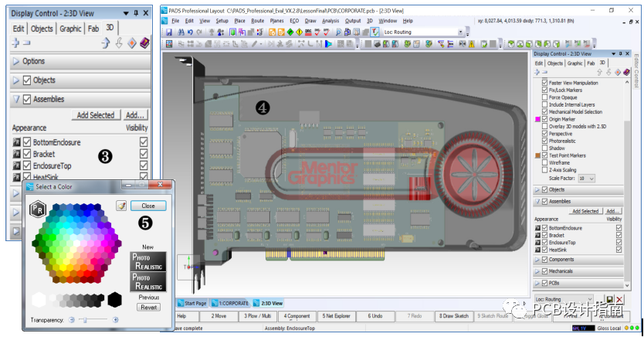The height and width of the screenshot is (337, 644).
Task: Uncheck the Photorealistic option
Action: pos(544,141)
